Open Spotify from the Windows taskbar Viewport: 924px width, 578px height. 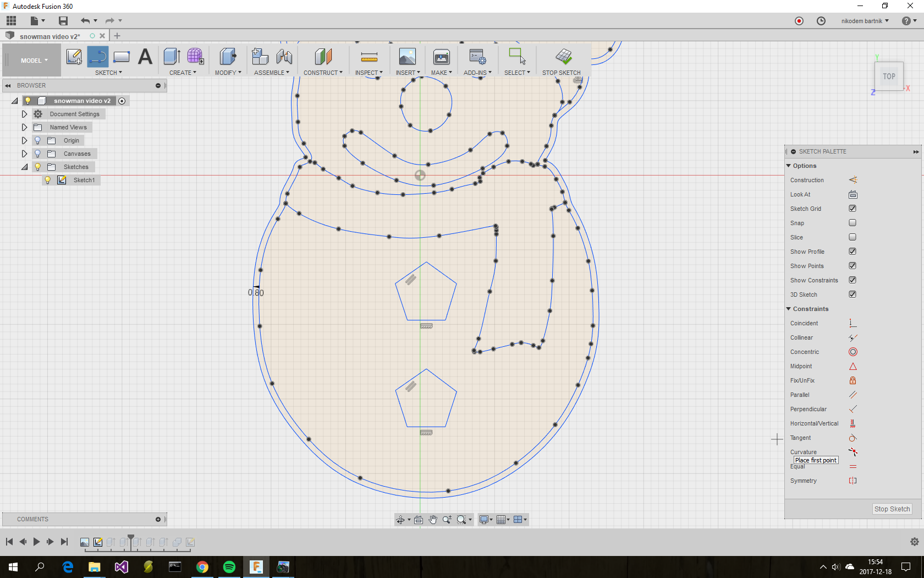pos(229,566)
